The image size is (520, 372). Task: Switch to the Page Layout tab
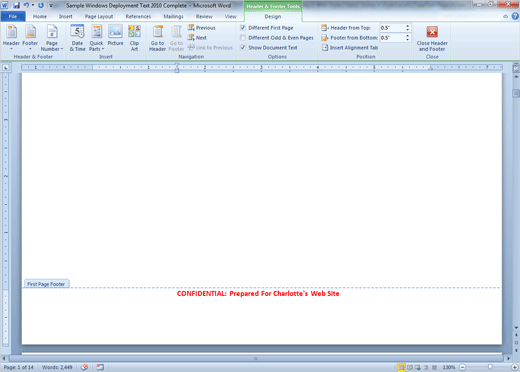tap(99, 16)
